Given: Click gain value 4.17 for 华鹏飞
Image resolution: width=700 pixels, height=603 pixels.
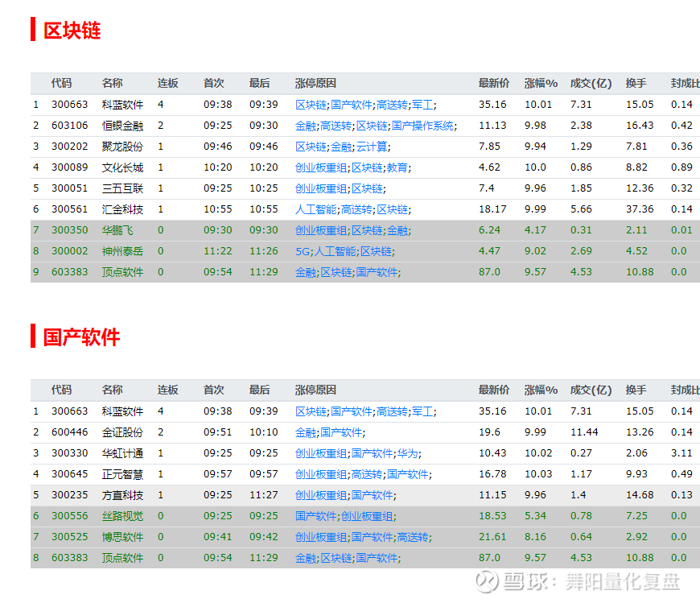Looking at the screenshot, I should [x=535, y=230].
